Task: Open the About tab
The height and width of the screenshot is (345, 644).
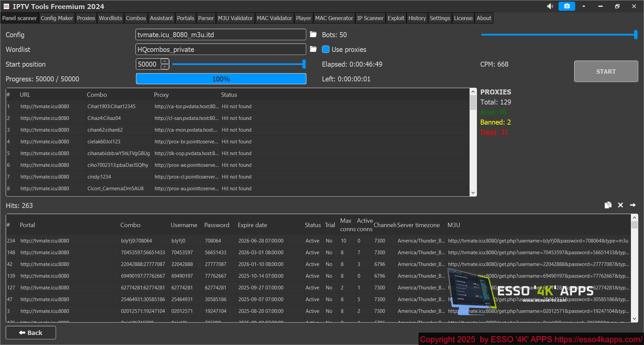Action: click(x=484, y=18)
